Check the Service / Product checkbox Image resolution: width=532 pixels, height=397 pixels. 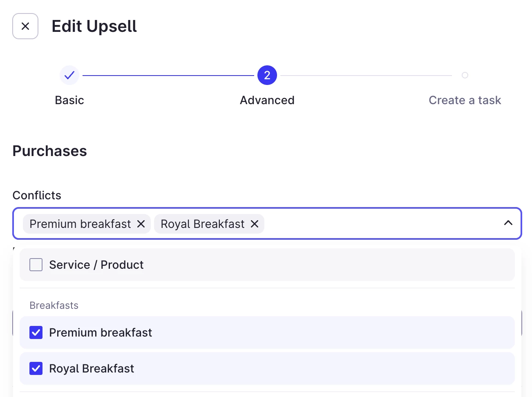click(x=36, y=265)
